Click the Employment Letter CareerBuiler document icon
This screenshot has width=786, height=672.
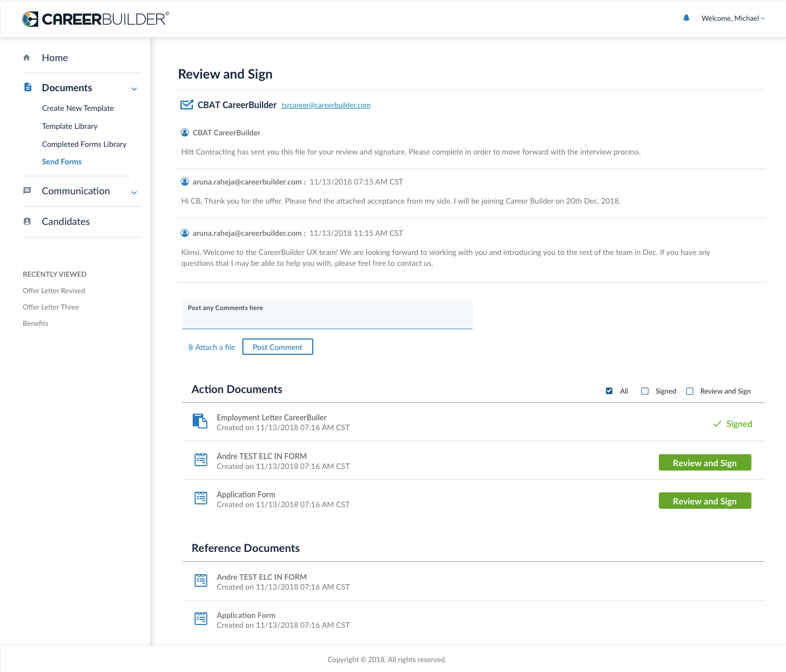[x=200, y=421]
